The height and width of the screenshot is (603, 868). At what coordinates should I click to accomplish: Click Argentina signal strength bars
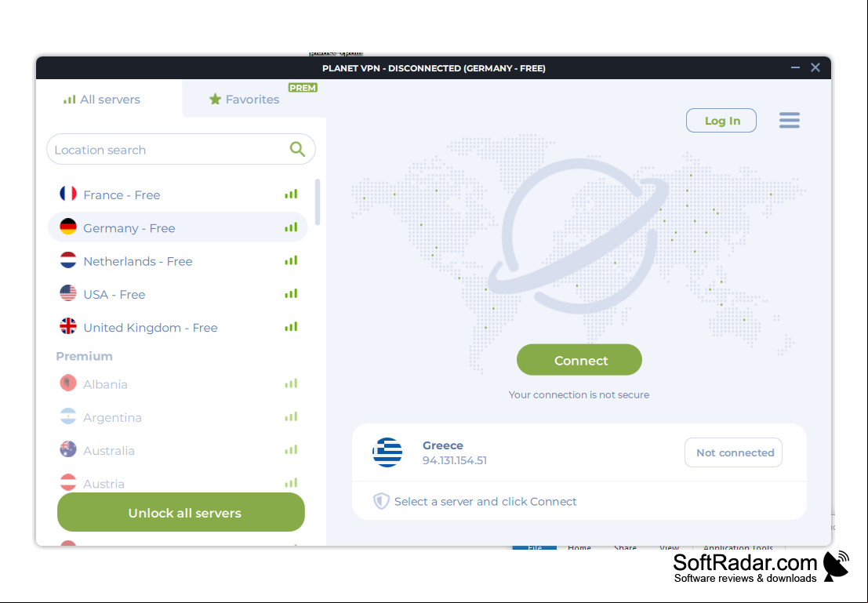point(291,416)
